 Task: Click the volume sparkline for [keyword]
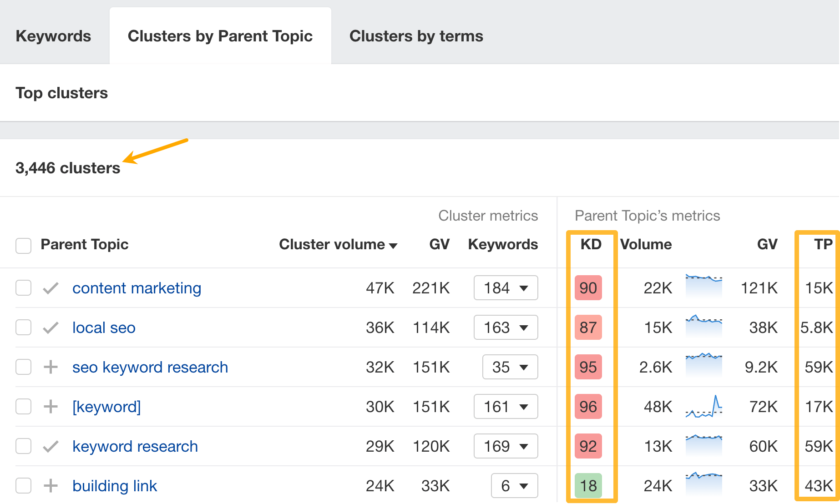click(x=703, y=406)
